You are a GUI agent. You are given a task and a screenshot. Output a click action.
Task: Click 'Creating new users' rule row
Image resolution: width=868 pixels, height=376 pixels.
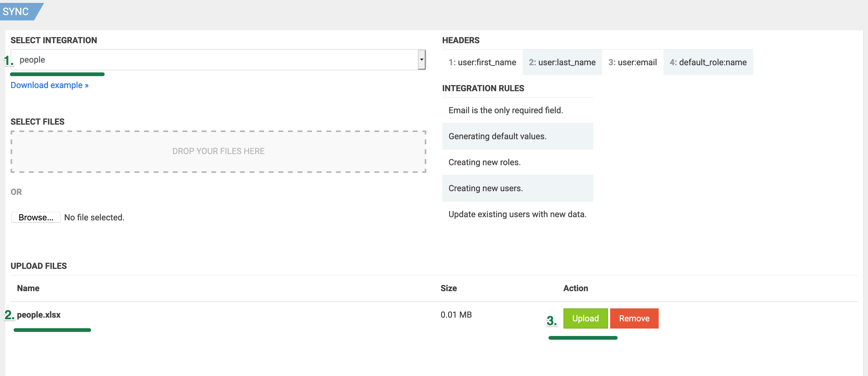(485, 188)
